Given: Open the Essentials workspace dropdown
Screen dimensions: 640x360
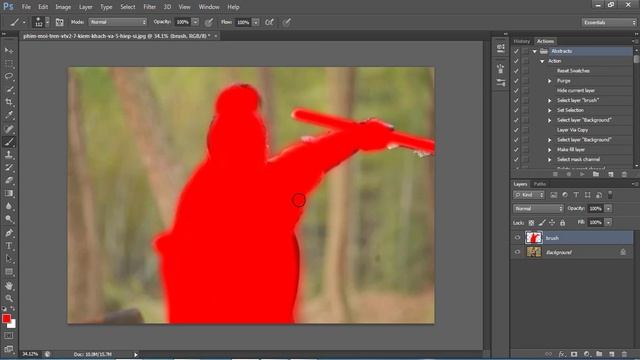Looking at the screenshot, I should click(x=609, y=22).
